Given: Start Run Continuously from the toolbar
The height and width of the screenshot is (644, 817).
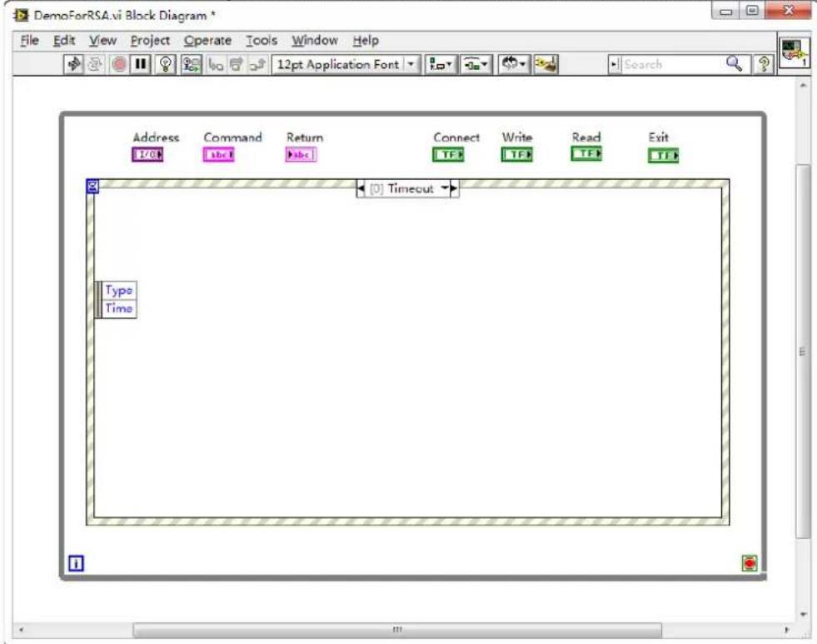Looking at the screenshot, I should click(x=95, y=64).
